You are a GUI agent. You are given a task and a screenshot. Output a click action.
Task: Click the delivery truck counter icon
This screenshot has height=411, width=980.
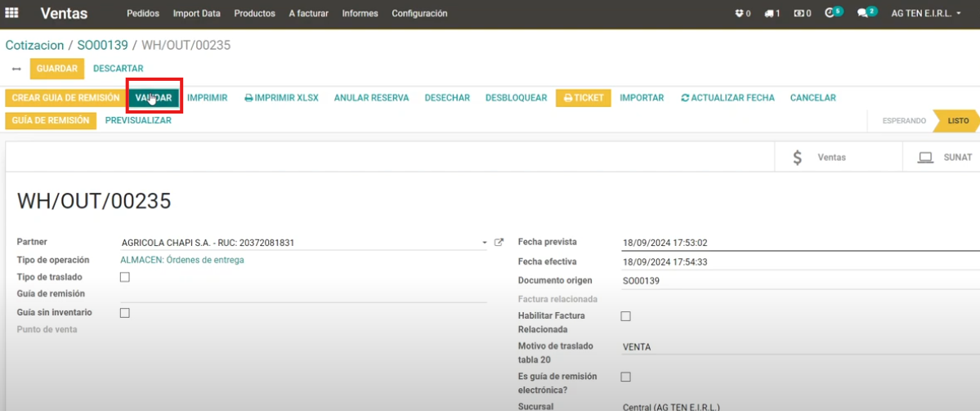[x=772, y=14]
